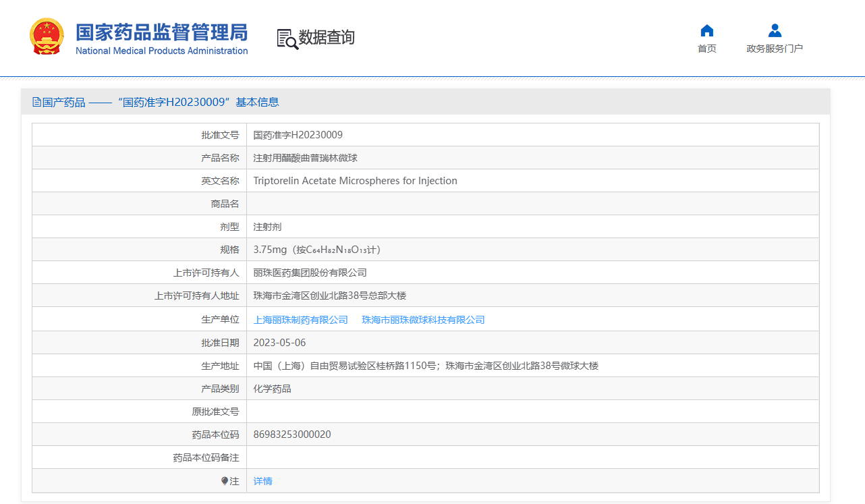
Task: Click the 生产地址 row label
Action: pos(220,366)
